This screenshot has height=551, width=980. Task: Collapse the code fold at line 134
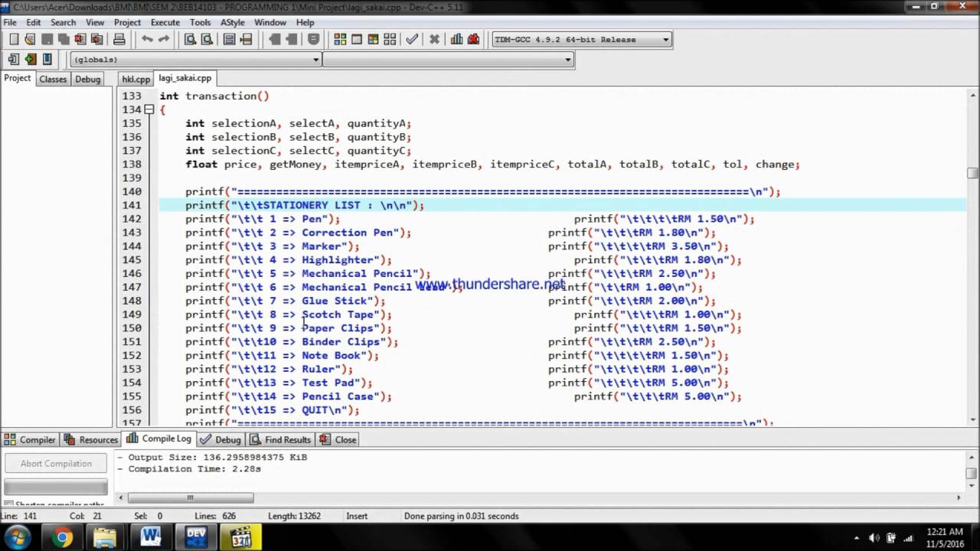click(x=149, y=109)
